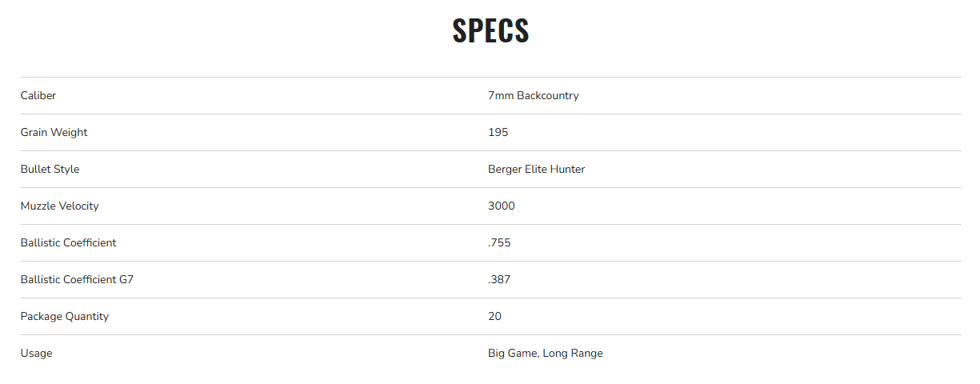This screenshot has height=384, width=980.
Task: Select the Muzzle Velocity label
Action: point(59,206)
